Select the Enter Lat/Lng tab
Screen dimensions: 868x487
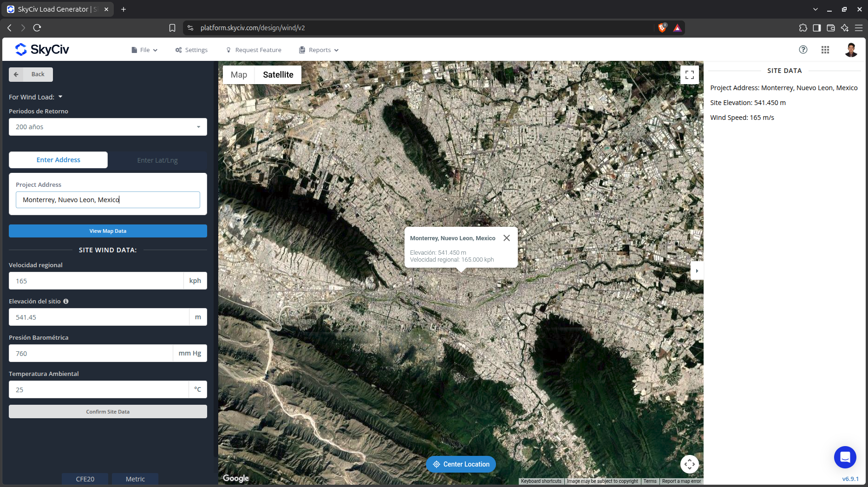tap(157, 160)
